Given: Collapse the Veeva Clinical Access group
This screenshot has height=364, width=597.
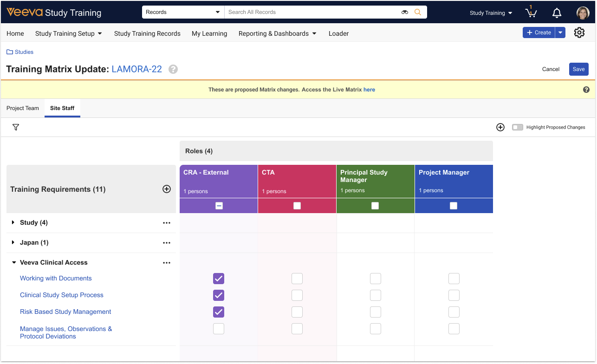Looking at the screenshot, I should (x=14, y=263).
